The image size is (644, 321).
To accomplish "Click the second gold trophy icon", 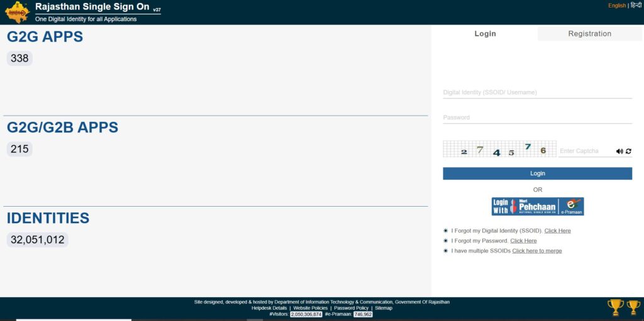I will pyautogui.click(x=633, y=307).
